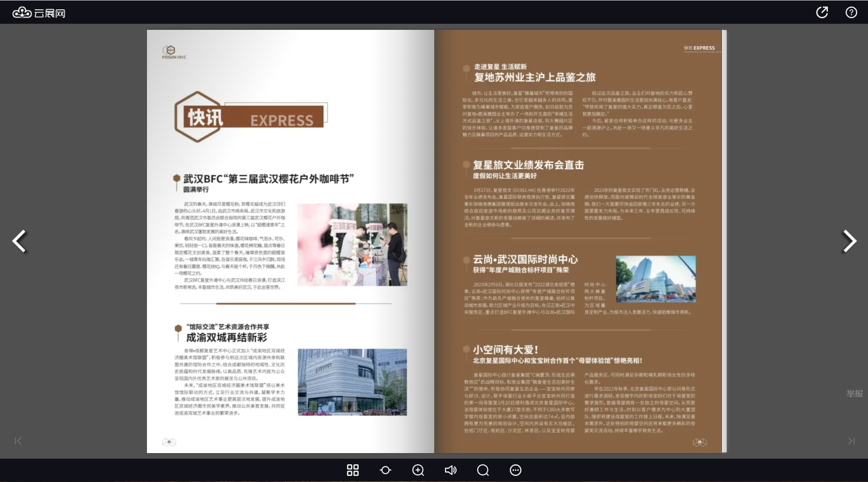Click the white art center building photo
Image resolution: width=868 pixels, height=482 pixels.
pyautogui.click(x=352, y=382)
